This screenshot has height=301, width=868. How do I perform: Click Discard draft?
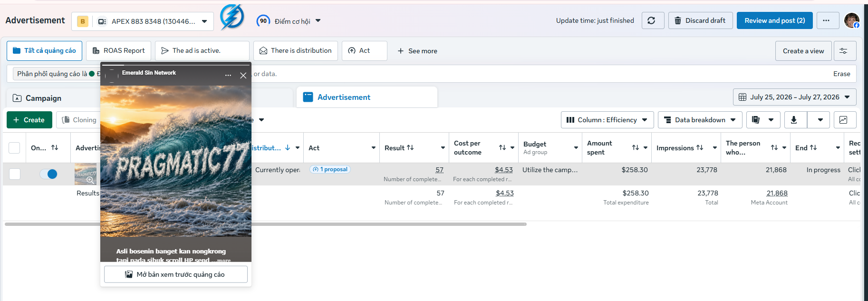click(x=700, y=20)
